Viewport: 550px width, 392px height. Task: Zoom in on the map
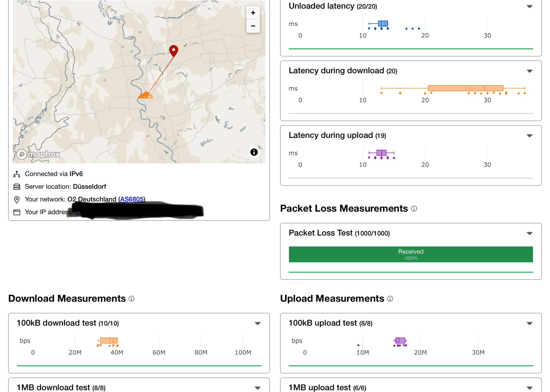click(253, 13)
